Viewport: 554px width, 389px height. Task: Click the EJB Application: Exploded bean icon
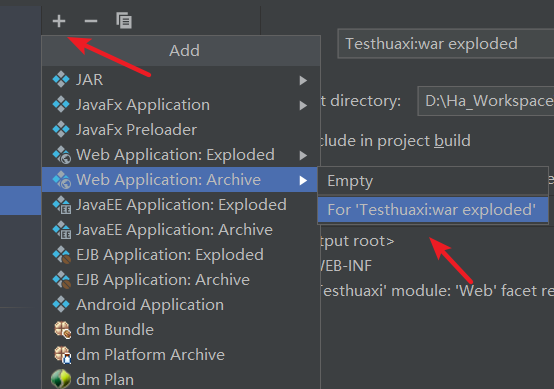[x=62, y=255]
